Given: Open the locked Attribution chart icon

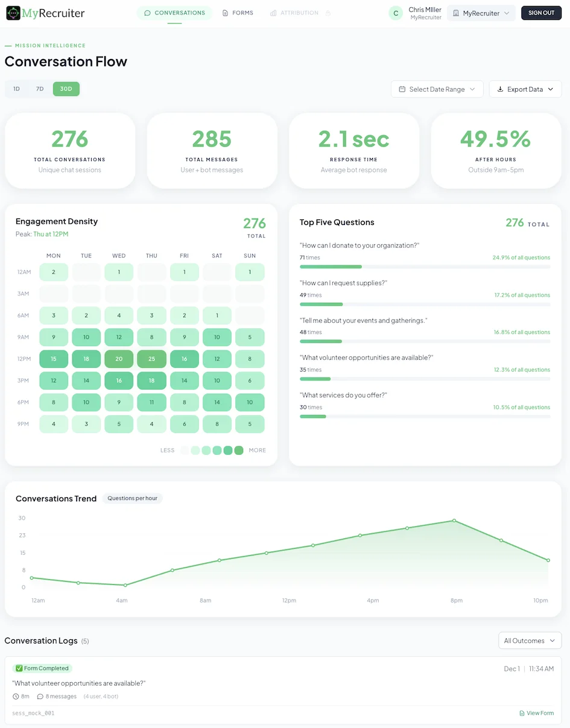Looking at the screenshot, I should point(273,13).
